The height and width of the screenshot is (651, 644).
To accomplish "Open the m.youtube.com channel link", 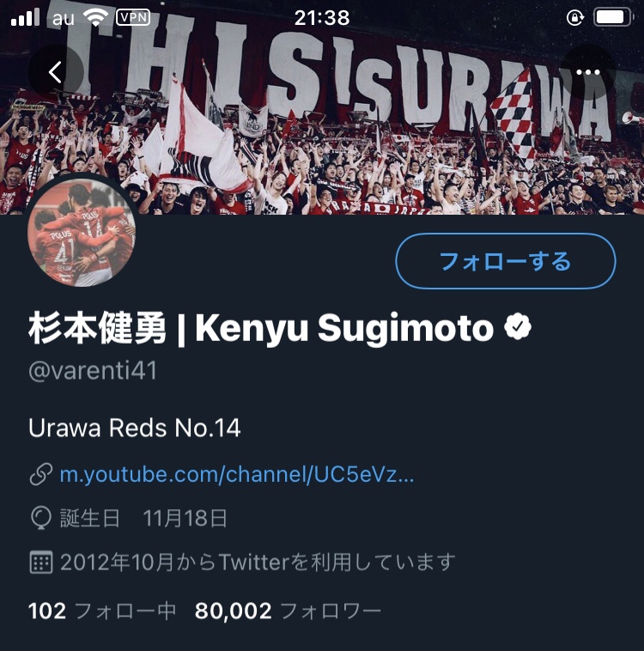I will [x=237, y=474].
